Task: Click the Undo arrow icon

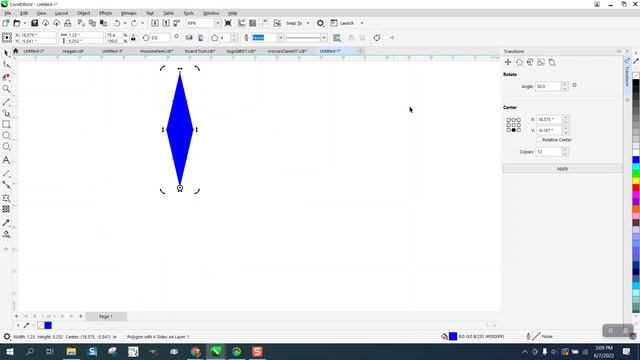Action: 117,23
